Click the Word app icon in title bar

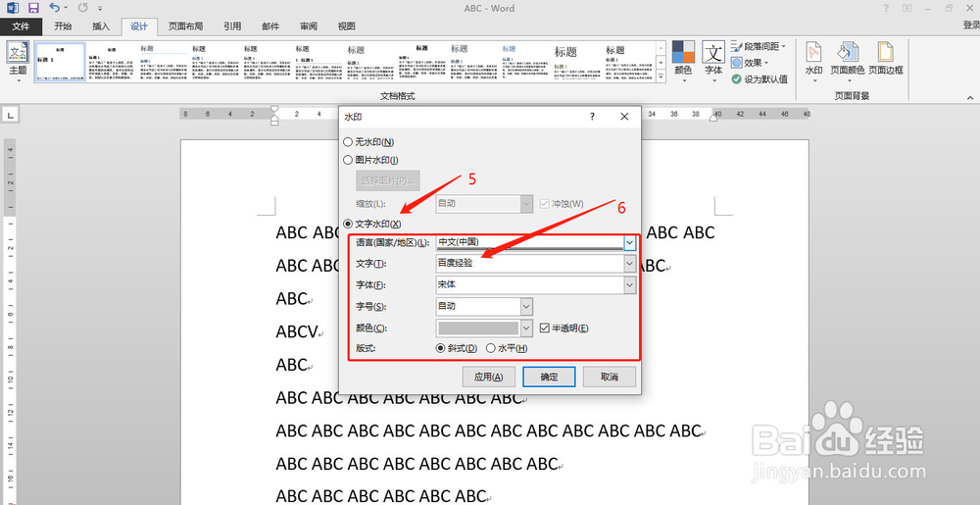[13, 8]
